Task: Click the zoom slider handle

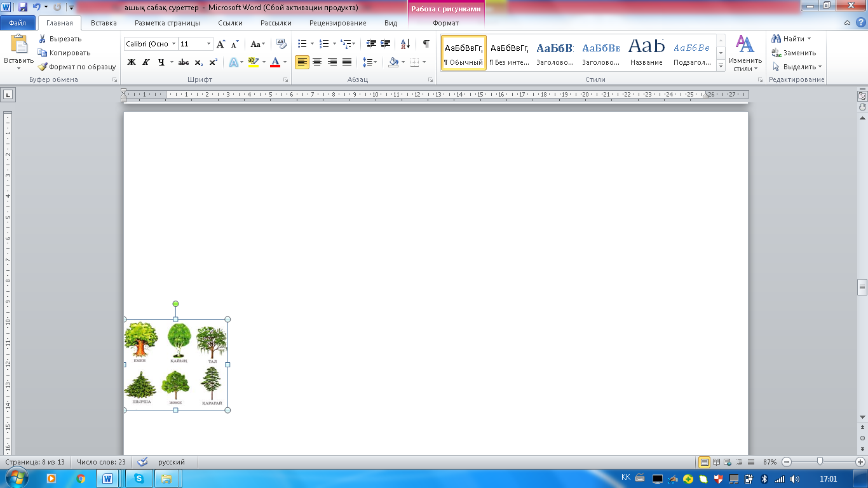Action: (820, 462)
